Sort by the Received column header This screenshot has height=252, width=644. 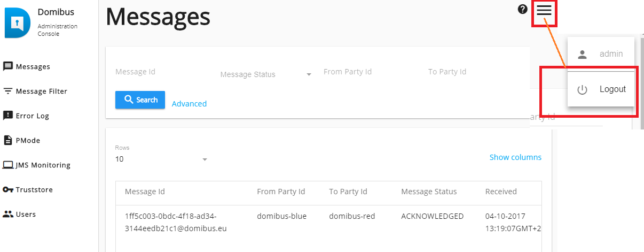501,192
